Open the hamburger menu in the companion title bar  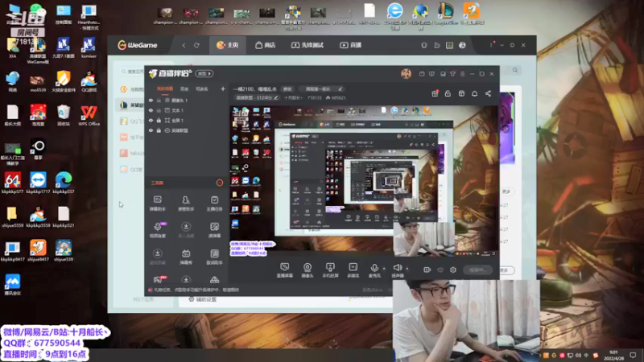coord(462,74)
